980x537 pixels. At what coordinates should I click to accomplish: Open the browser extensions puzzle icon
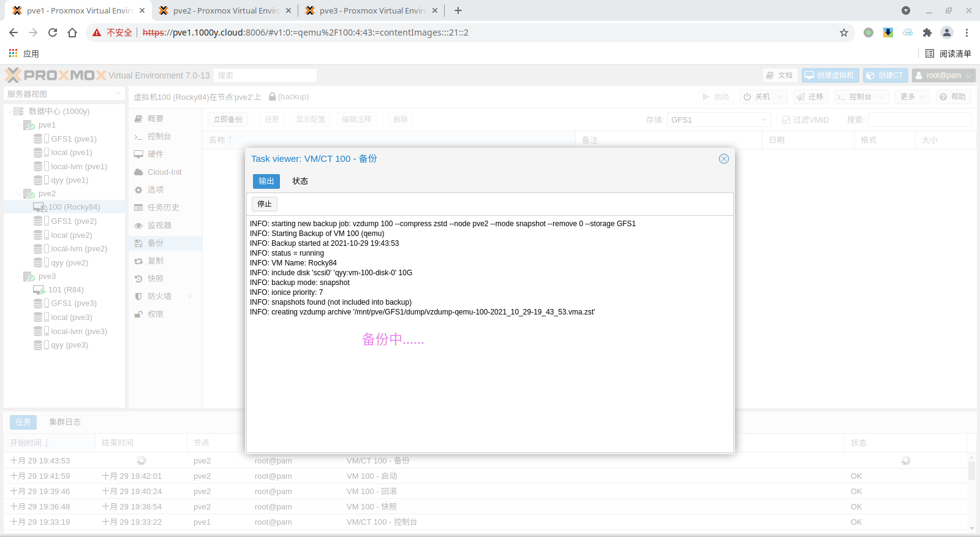(927, 32)
